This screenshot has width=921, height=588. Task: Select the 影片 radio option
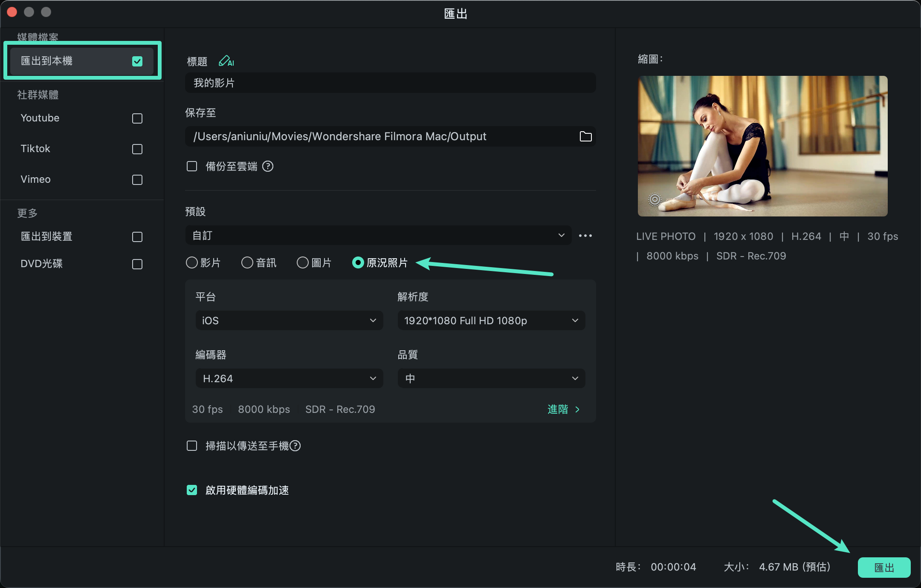[x=192, y=262]
